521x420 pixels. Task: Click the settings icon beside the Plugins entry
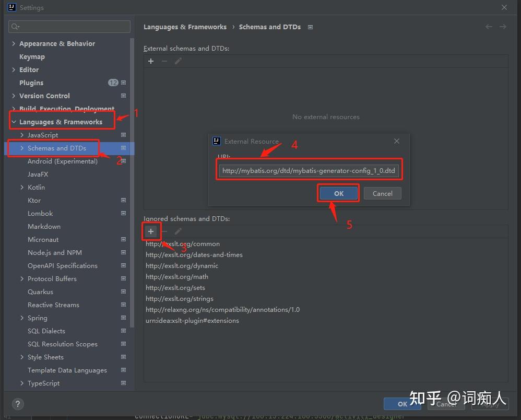pyautogui.click(x=124, y=82)
